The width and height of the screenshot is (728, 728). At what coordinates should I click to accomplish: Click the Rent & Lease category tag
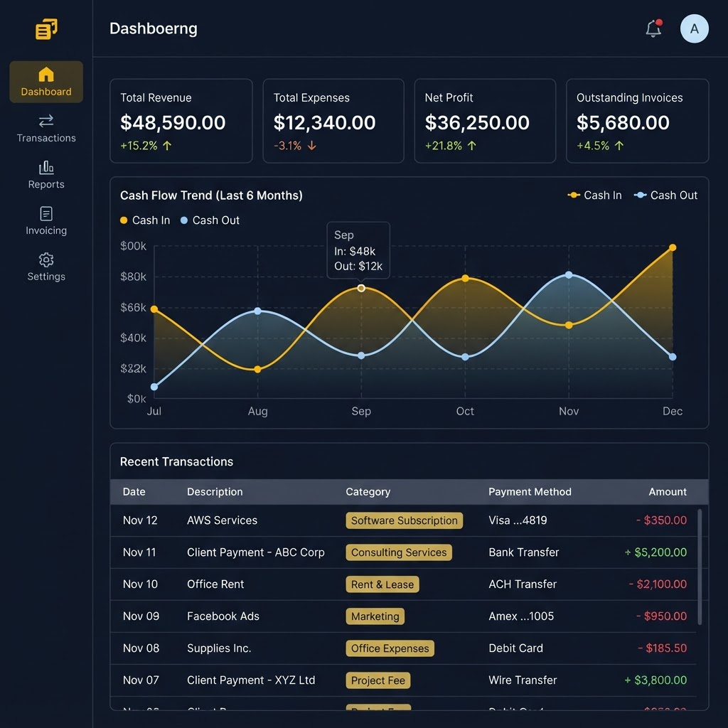click(382, 584)
